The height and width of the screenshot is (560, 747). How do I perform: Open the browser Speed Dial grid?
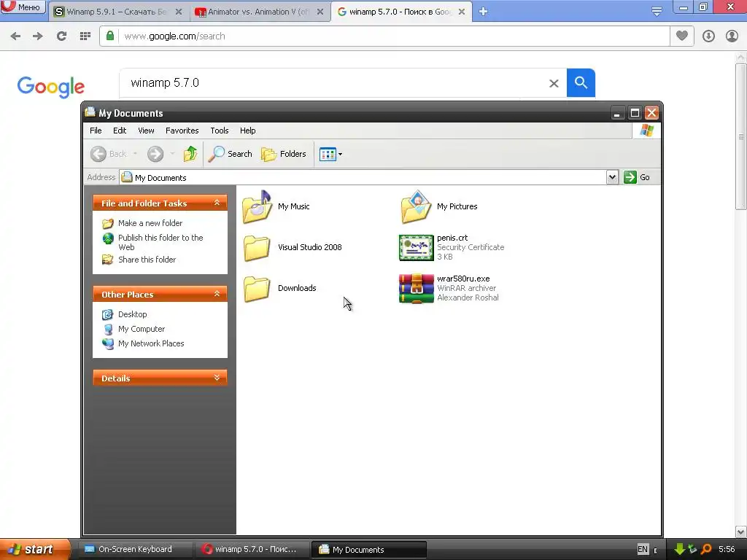85,36
